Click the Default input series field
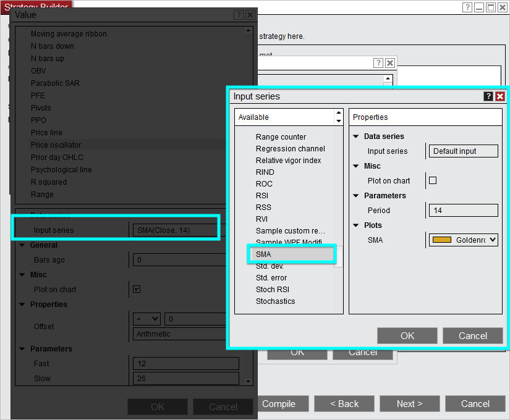The height and width of the screenshot is (420, 510). (x=463, y=151)
